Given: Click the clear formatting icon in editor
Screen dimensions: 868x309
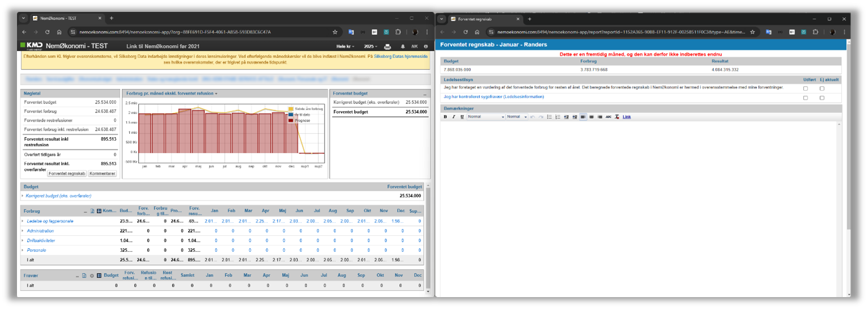Looking at the screenshot, I should click(x=617, y=117).
